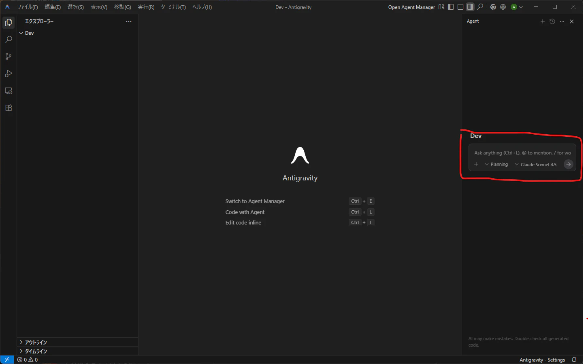This screenshot has height=364, width=588.
Task: Open the green account avatar menu
Action: click(517, 7)
